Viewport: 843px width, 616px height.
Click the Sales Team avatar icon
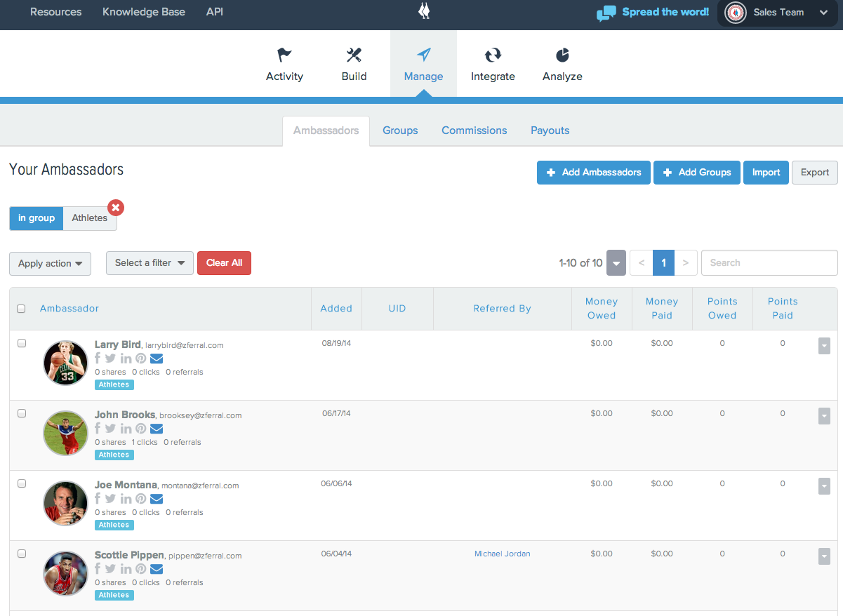point(735,12)
